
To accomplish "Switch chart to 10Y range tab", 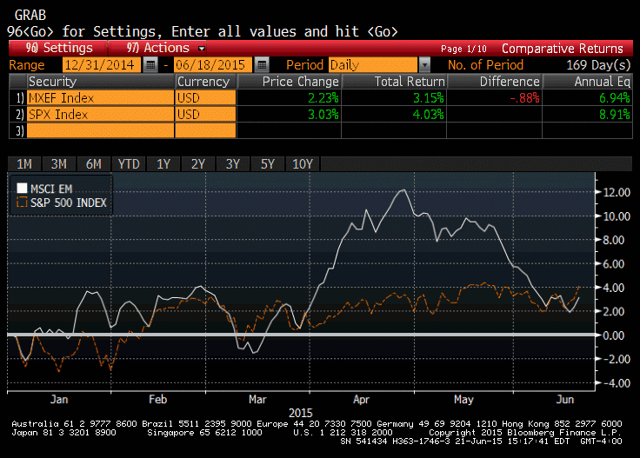I will (302, 164).
